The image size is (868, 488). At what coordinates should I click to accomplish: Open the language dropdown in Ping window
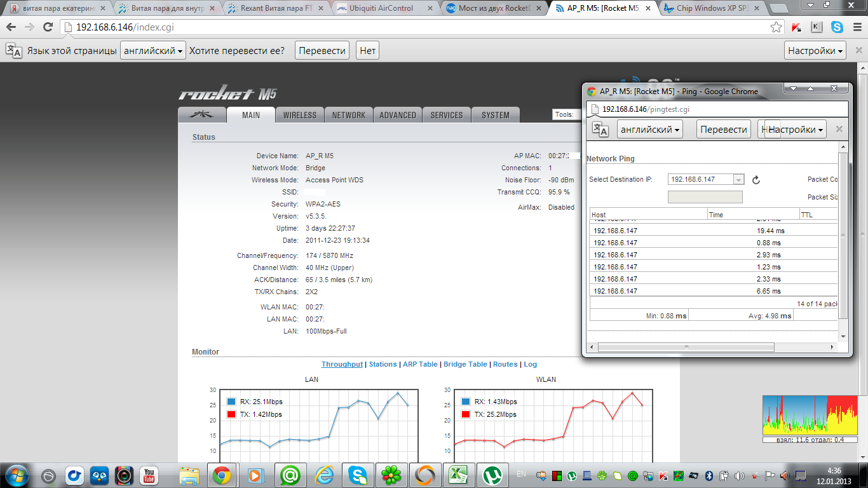pos(650,129)
